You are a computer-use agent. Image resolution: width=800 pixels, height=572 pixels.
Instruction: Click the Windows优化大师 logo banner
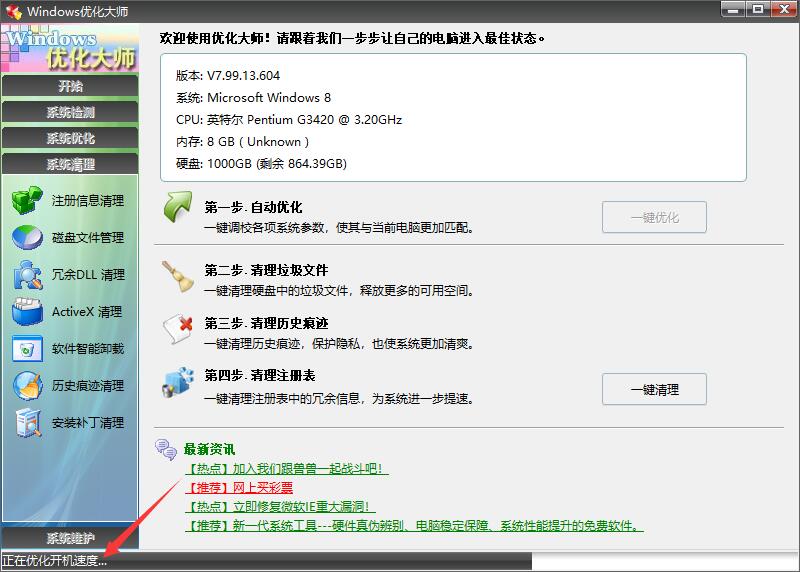(70, 48)
